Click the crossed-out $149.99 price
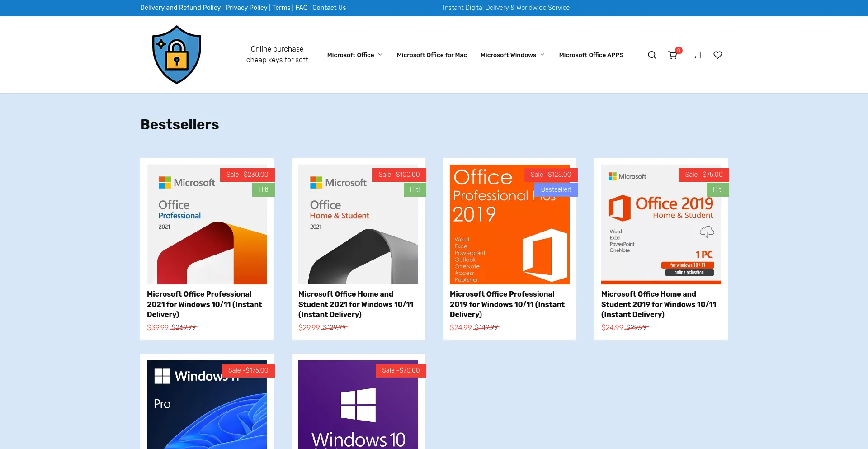868x449 pixels. [x=486, y=327]
